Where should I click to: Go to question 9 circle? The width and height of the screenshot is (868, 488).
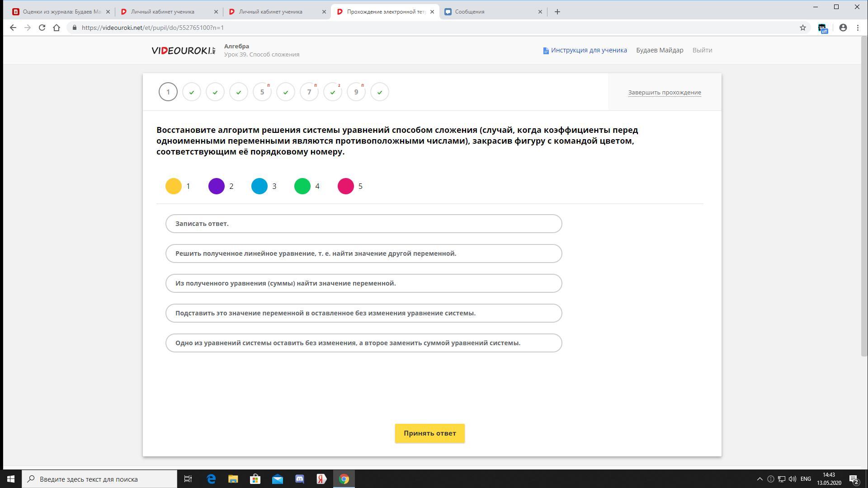point(356,92)
